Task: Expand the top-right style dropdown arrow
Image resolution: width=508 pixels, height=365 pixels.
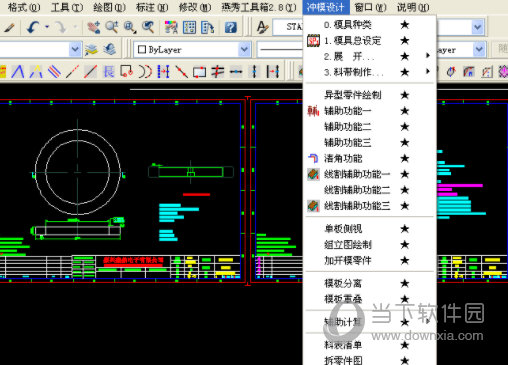Action: coord(478,27)
